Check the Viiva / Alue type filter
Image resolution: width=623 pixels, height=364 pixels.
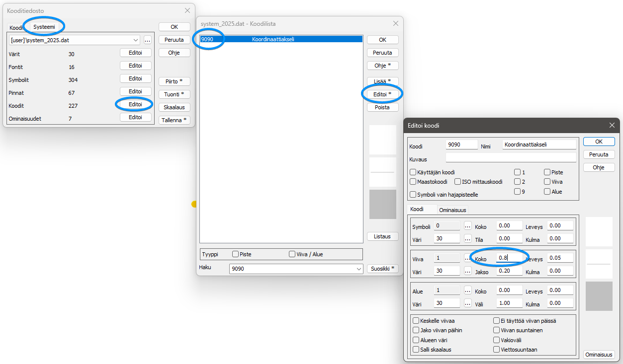(292, 254)
